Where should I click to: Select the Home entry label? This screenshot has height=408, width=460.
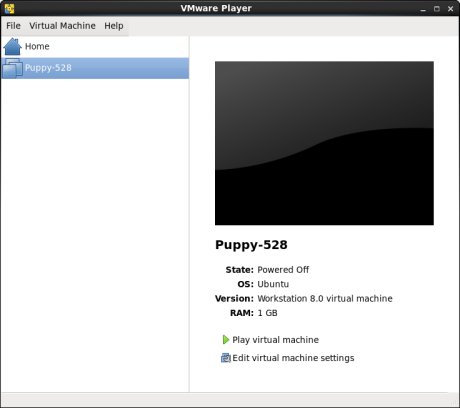(37, 46)
